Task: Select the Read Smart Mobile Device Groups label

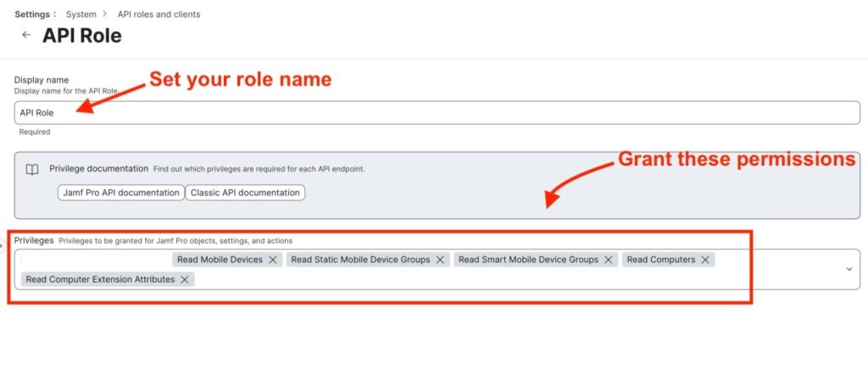Action: tap(528, 260)
